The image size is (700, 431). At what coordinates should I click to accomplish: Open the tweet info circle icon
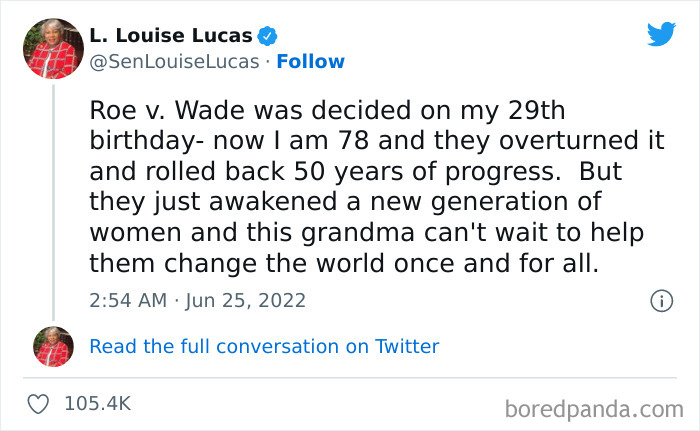[x=660, y=300]
